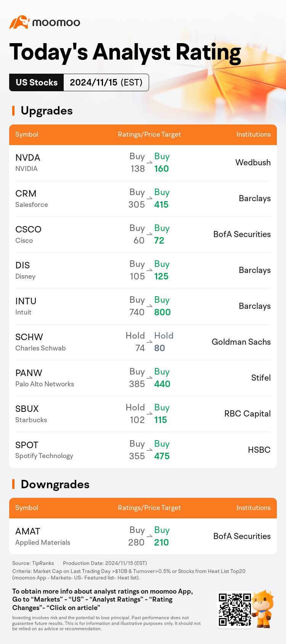Click the orange bar beside Downgrades heading
Image resolution: width=286 pixels, height=644 pixels.
point(13,484)
